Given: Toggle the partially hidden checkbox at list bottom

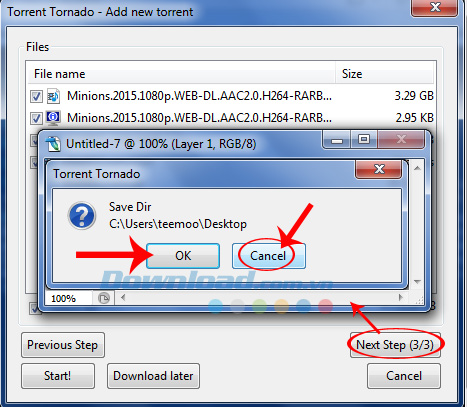Looking at the screenshot, I should (x=34, y=308).
